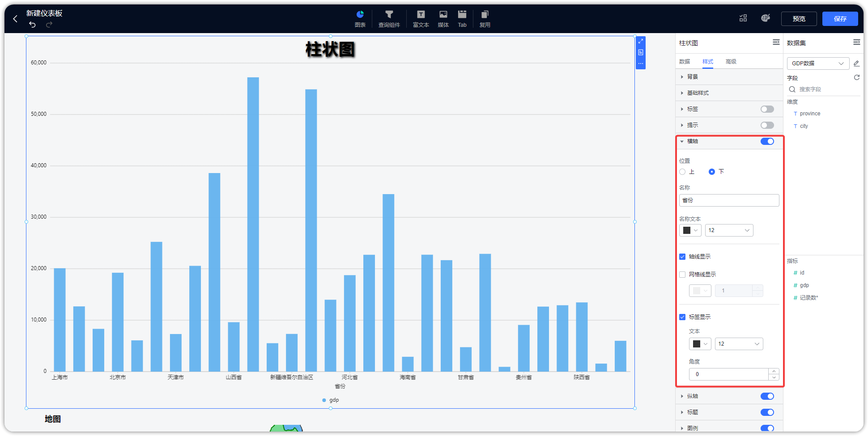
Task: Turn off the 标题 switch
Action: (767, 412)
